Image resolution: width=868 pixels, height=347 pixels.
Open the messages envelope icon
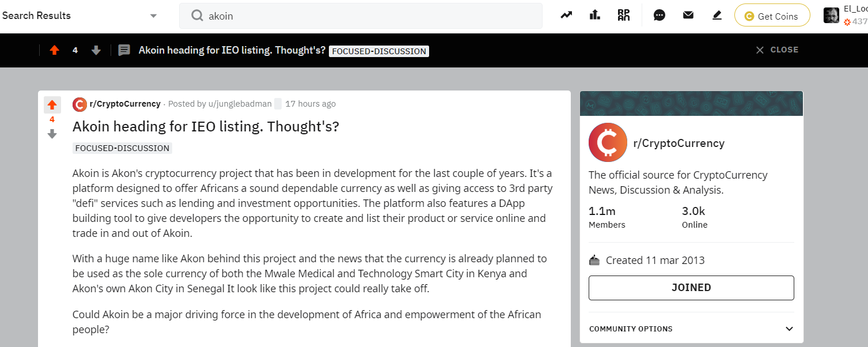click(x=688, y=16)
